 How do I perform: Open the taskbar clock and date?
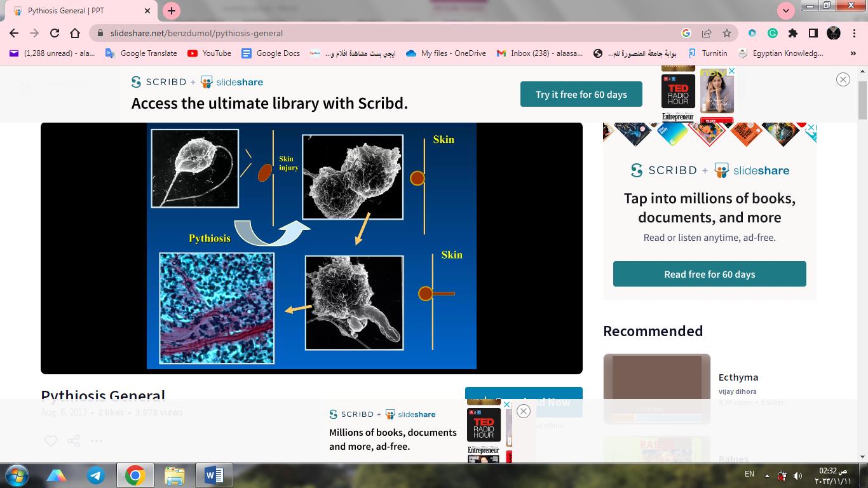(832, 475)
